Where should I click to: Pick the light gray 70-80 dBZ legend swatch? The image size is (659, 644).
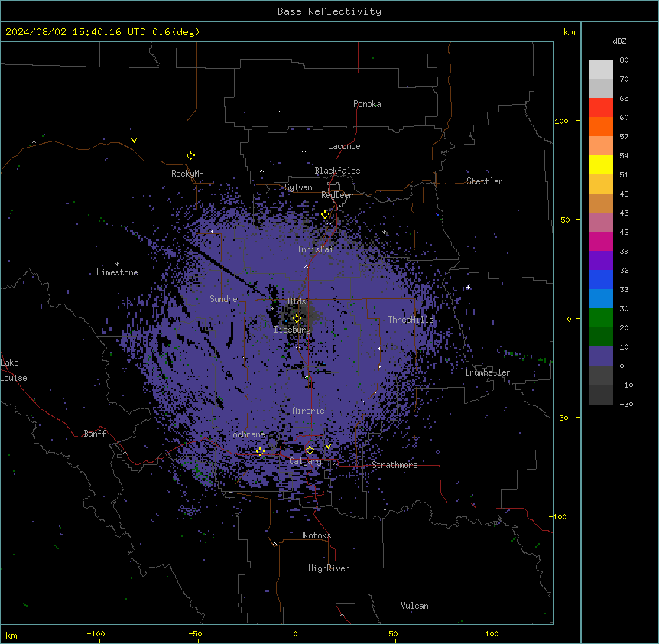[x=601, y=70]
